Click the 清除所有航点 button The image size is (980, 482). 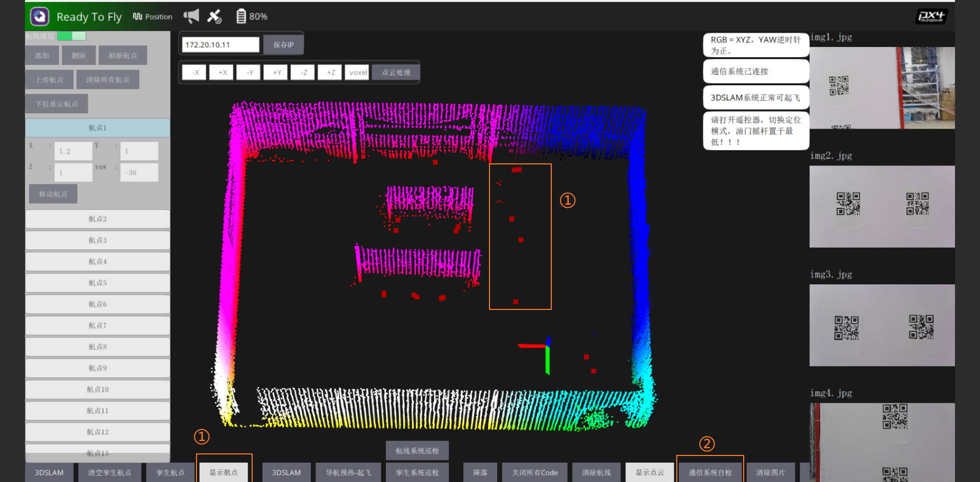pos(108,80)
